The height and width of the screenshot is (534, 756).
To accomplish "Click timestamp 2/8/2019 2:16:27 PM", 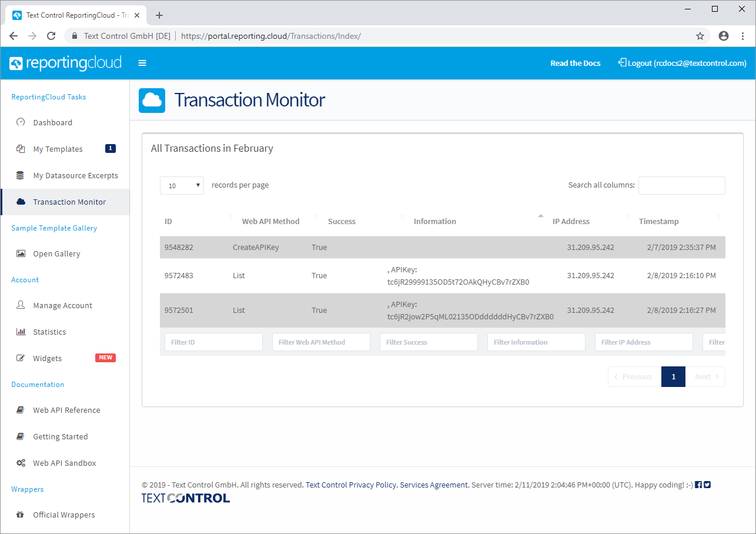I will tap(681, 310).
